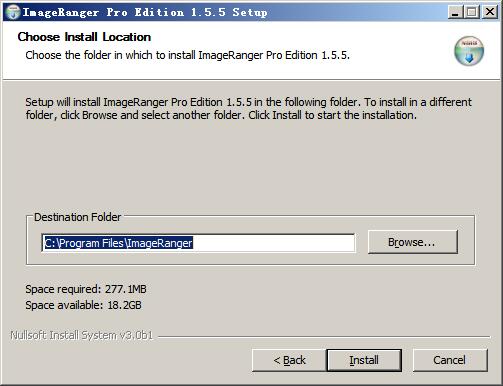Click the "Choose the folder in which to install" subtitle
This screenshot has height=386, width=503.
pos(188,55)
